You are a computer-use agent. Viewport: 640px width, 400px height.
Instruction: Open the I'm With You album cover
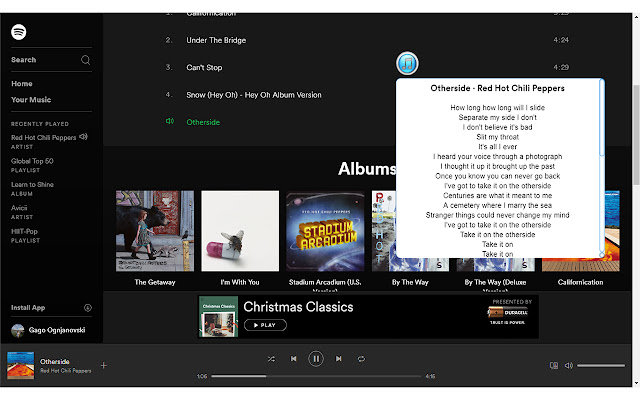click(x=240, y=231)
